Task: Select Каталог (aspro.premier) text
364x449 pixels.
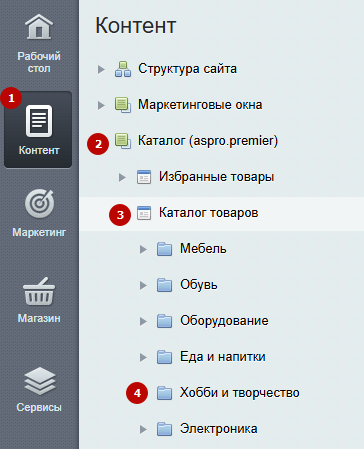Action: click(208, 141)
